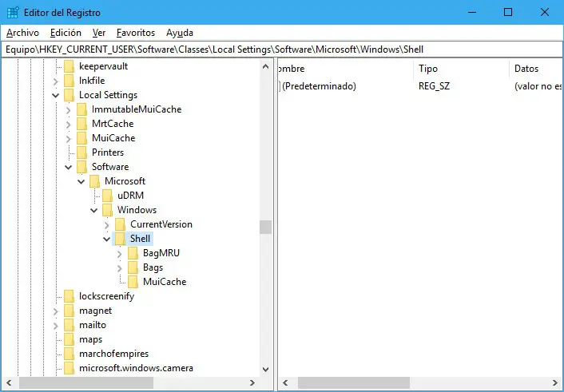
Task: Click the tree pane scroll down arrow
Action: [266, 370]
